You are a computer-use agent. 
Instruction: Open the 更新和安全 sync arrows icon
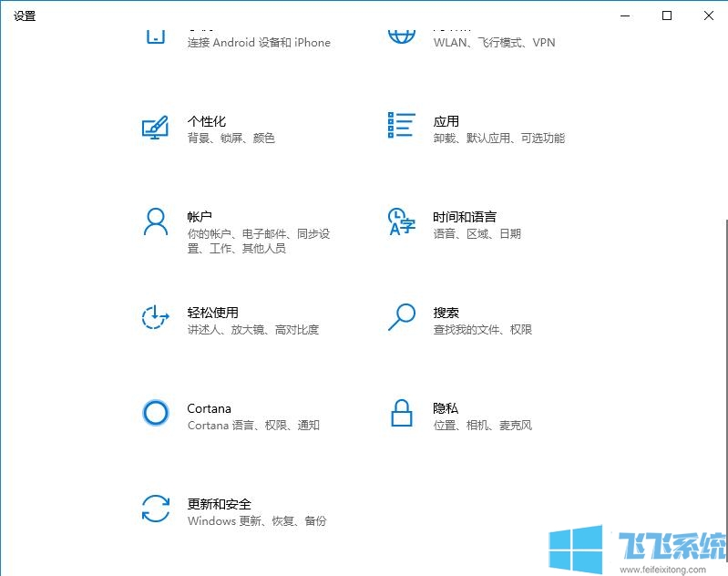[156, 509]
